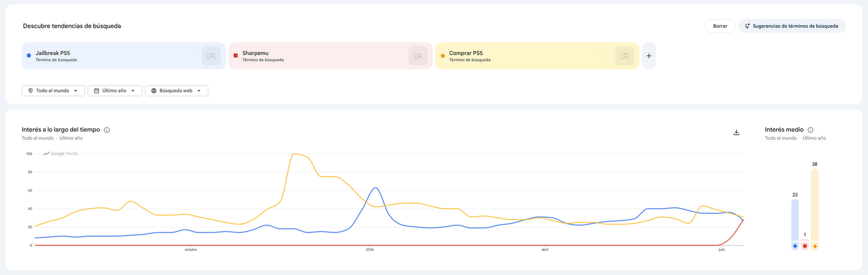
Task: Click the red average bar labeled 1
Action: click(805, 240)
